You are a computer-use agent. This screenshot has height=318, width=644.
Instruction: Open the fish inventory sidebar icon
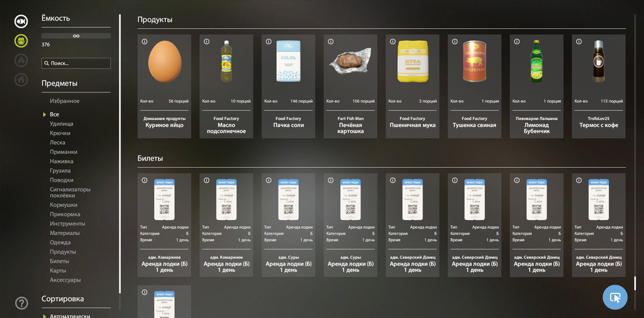(21, 21)
